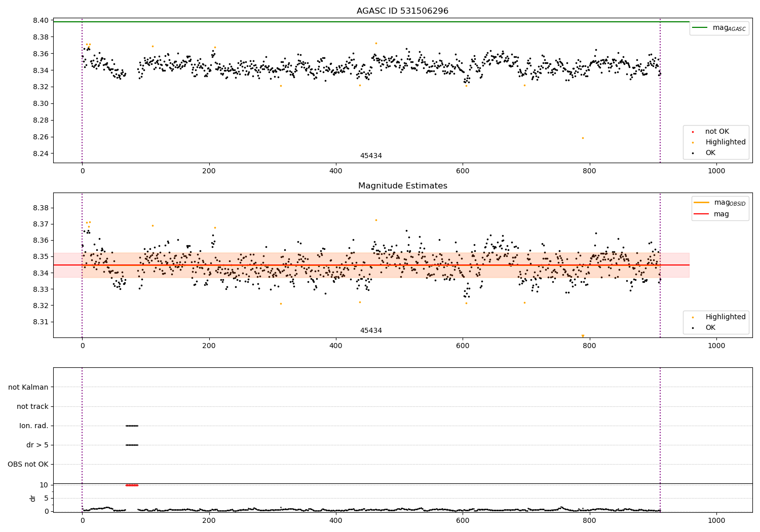Click the 800 x-tick in middle panel
Image resolution: width=760 pixels, height=532 pixels.
point(589,346)
